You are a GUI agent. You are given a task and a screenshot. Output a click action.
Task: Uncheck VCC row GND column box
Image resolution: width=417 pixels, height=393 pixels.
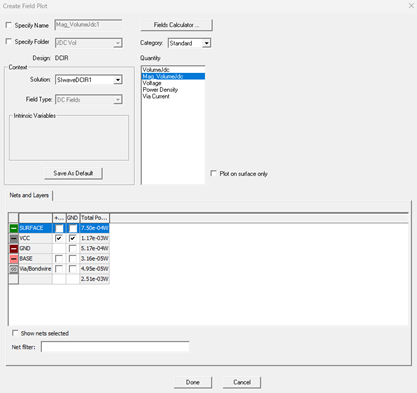[73, 238]
